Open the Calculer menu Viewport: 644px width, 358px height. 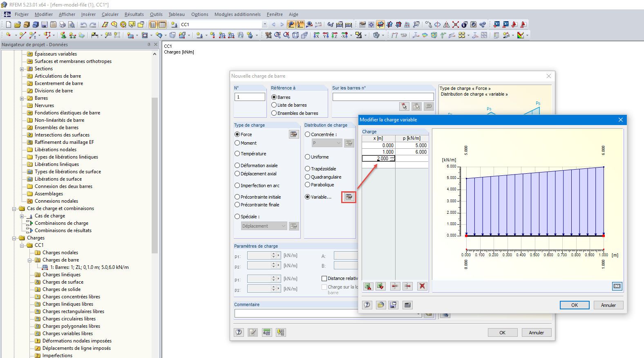tap(110, 14)
